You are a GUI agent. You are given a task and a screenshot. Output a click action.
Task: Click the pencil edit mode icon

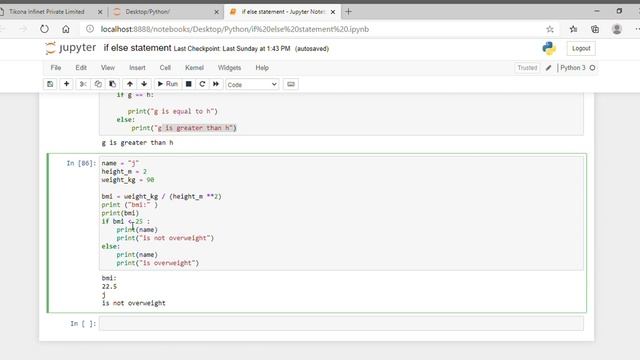click(549, 68)
